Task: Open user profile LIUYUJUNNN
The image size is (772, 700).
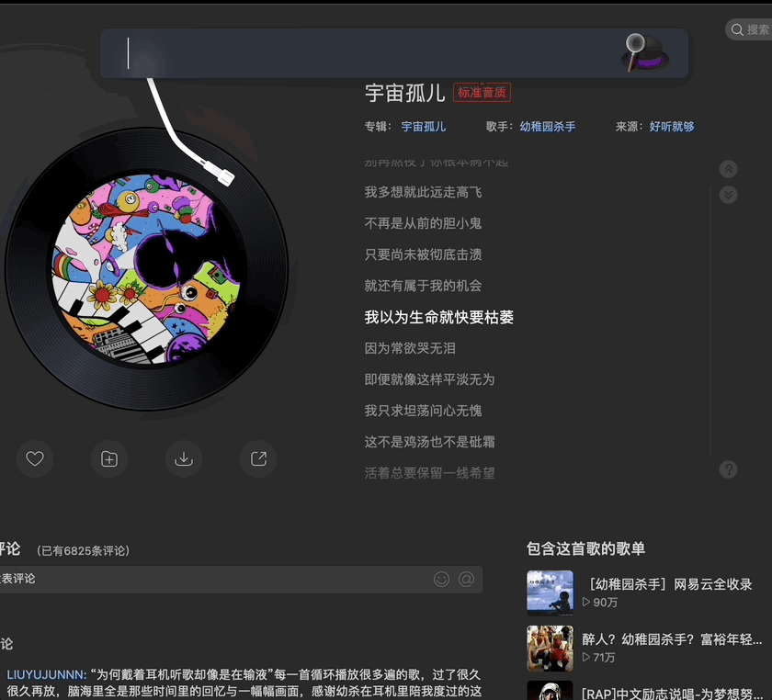Action: pyautogui.click(x=46, y=675)
